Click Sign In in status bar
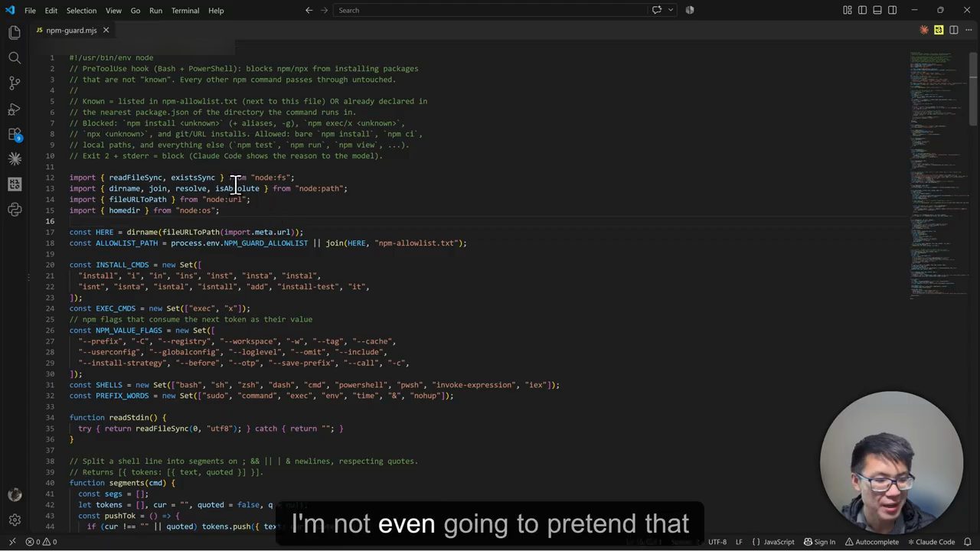Viewport: 980px width, 551px height. 819,542
